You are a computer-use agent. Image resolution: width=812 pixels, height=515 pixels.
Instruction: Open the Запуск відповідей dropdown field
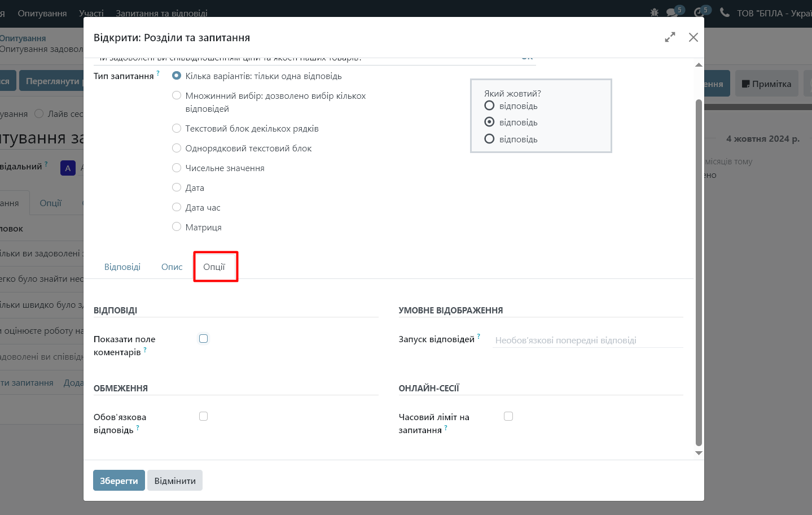point(587,341)
